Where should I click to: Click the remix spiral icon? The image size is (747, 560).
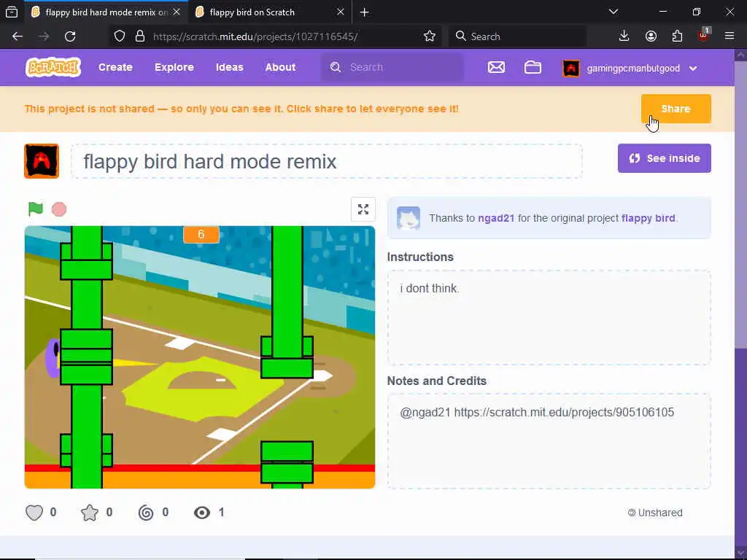pyautogui.click(x=146, y=513)
